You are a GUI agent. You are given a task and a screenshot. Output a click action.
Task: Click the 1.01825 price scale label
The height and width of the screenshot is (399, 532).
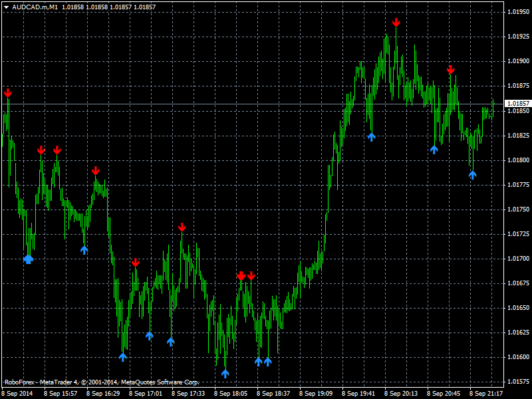pos(518,136)
